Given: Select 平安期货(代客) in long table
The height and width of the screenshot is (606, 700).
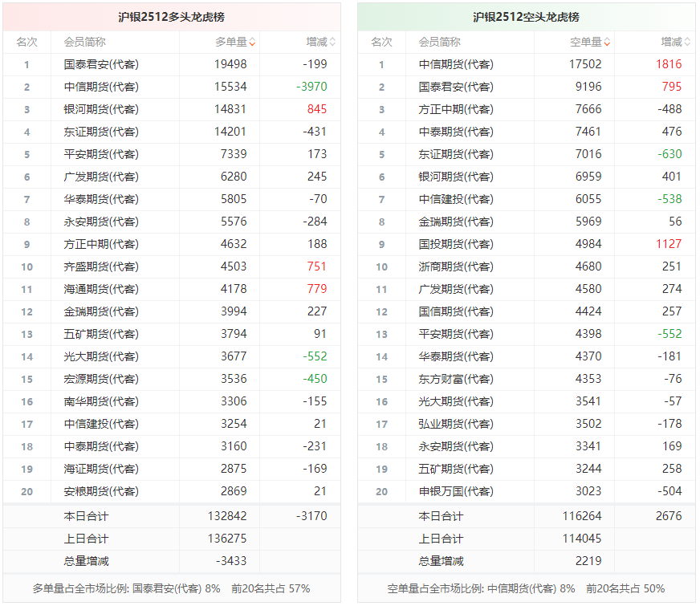Looking at the screenshot, I should point(101,154).
